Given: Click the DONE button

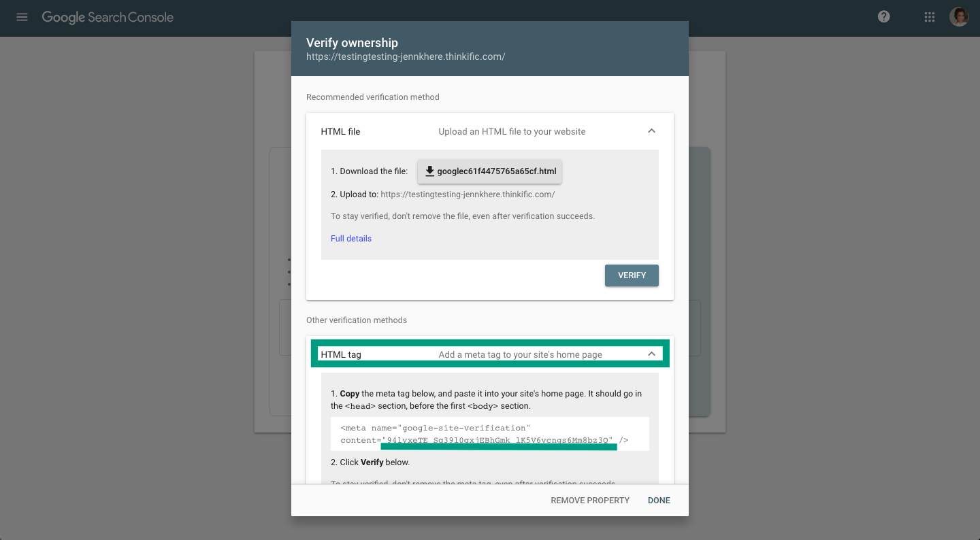Looking at the screenshot, I should [x=659, y=501].
